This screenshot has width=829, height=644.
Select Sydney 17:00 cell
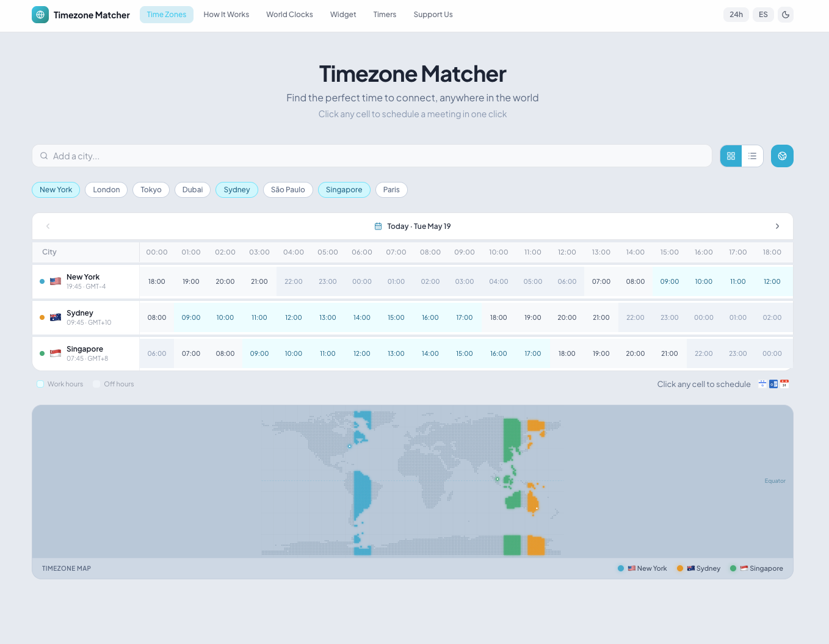click(465, 317)
